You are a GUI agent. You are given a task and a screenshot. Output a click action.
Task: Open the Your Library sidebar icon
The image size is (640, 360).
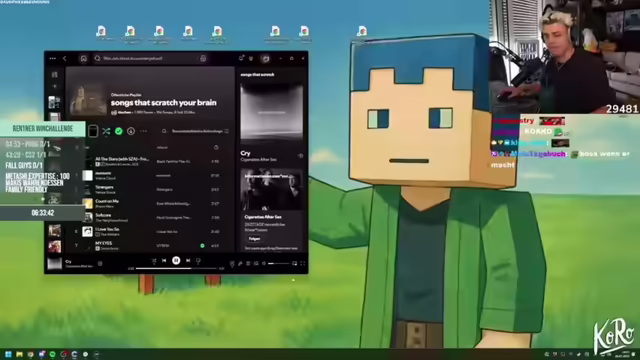(x=54, y=74)
